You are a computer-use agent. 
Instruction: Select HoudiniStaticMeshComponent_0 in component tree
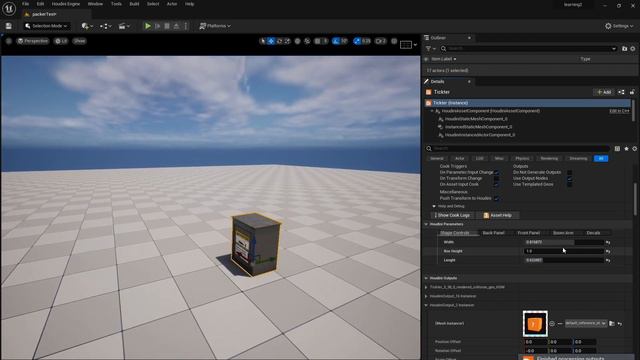click(x=476, y=119)
